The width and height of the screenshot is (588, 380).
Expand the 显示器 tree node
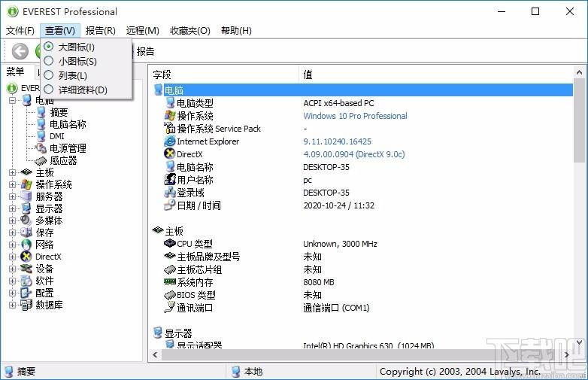[x=12, y=208]
